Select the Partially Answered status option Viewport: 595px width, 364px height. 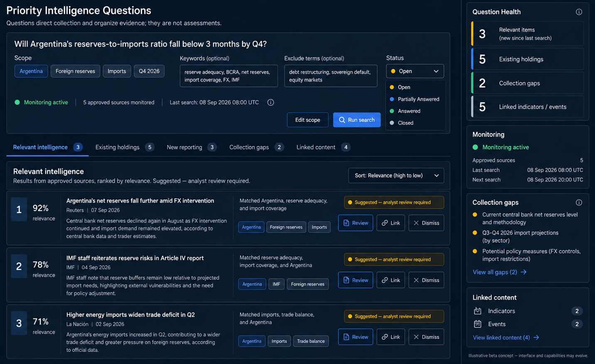416,99
